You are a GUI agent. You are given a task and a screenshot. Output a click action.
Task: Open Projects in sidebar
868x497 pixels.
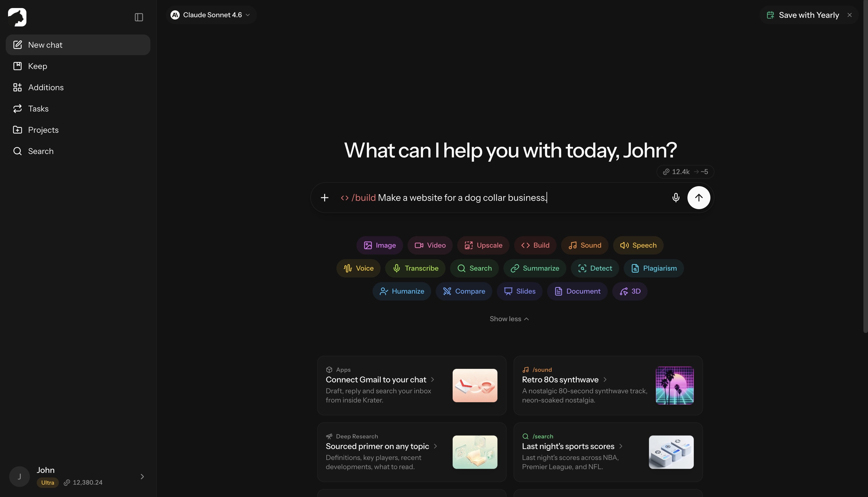78,130
